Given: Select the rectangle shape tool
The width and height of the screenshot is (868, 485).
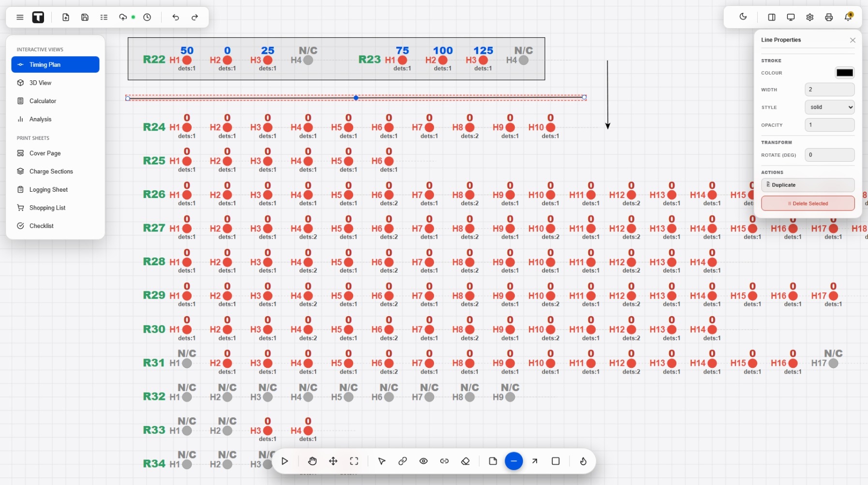Looking at the screenshot, I should (x=556, y=461).
